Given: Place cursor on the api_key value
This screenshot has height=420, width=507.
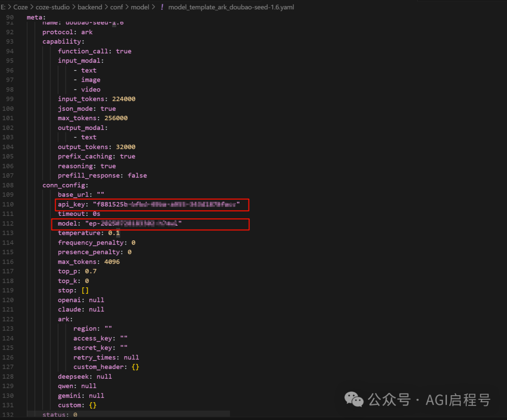Looking at the screenshot, I should click(167, 204).
